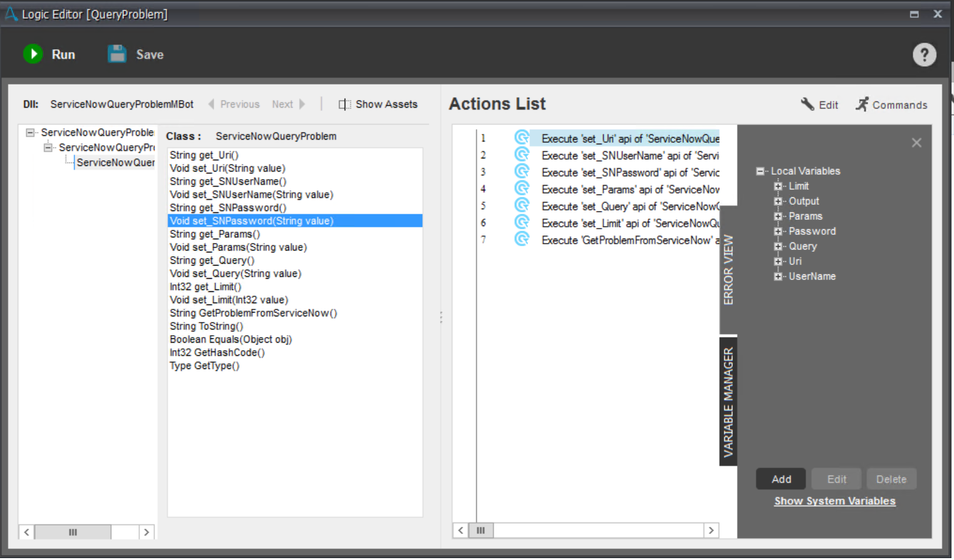Click the Show Assets icon

tap(345, 104)
